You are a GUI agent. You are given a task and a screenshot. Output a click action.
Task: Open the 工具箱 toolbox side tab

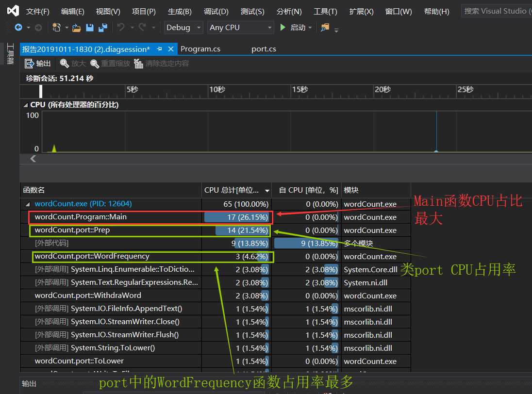[x=11, y=53]
